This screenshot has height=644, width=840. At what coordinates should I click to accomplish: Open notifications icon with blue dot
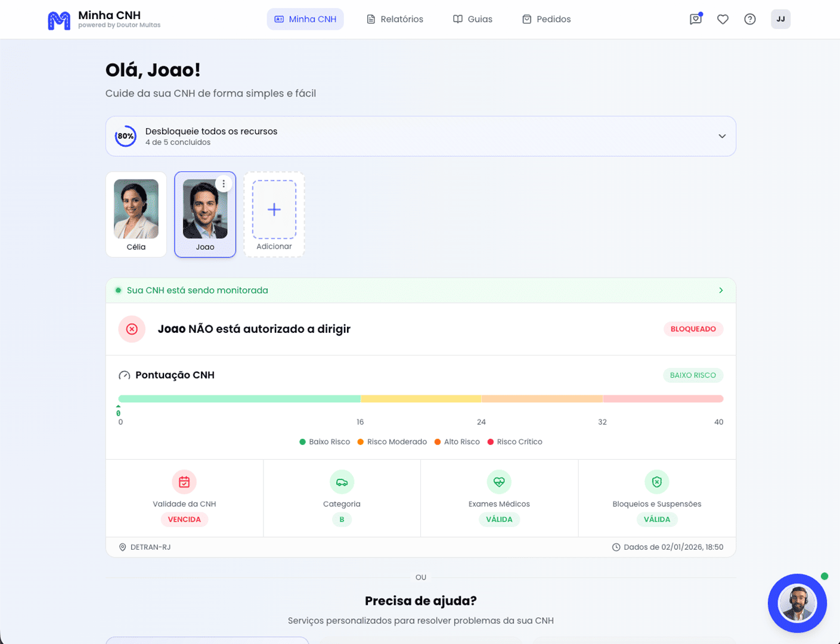coord(695,19)
